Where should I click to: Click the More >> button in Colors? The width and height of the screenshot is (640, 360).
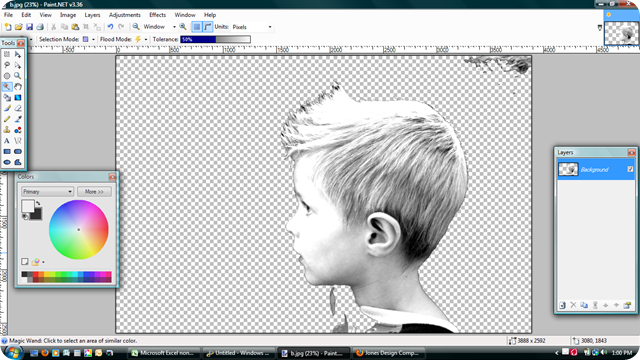pos(94,191)
